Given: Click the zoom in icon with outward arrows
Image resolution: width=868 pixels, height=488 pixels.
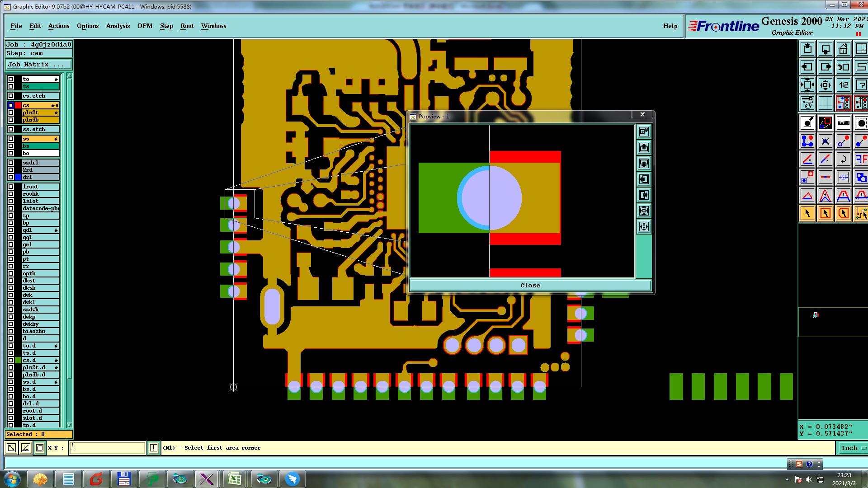Looking at the screenshot, I should pyautogui.click(x=807, y=85).
